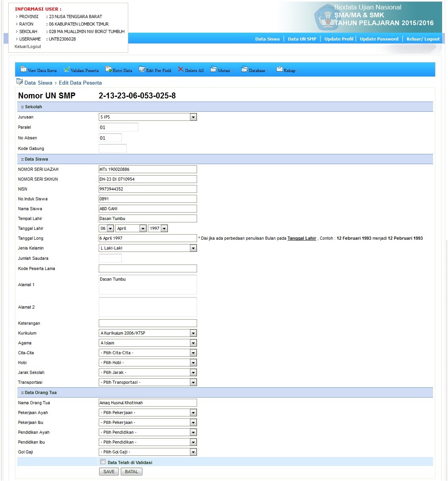Image resolution: width=448 pixels, height=481 pixels.
Task: Open the Agama dropdown
Action: point(193,342)
